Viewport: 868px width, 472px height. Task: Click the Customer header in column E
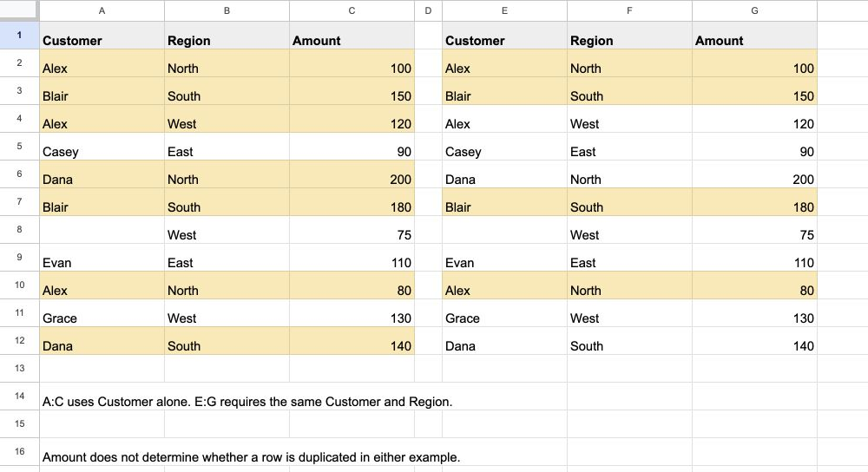tap(504, 36)
